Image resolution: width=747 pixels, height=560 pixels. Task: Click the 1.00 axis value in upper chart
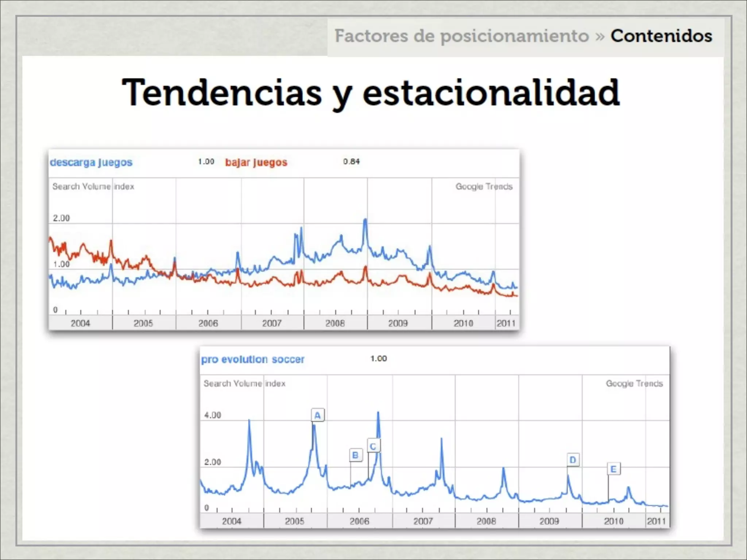coord(61,264)
